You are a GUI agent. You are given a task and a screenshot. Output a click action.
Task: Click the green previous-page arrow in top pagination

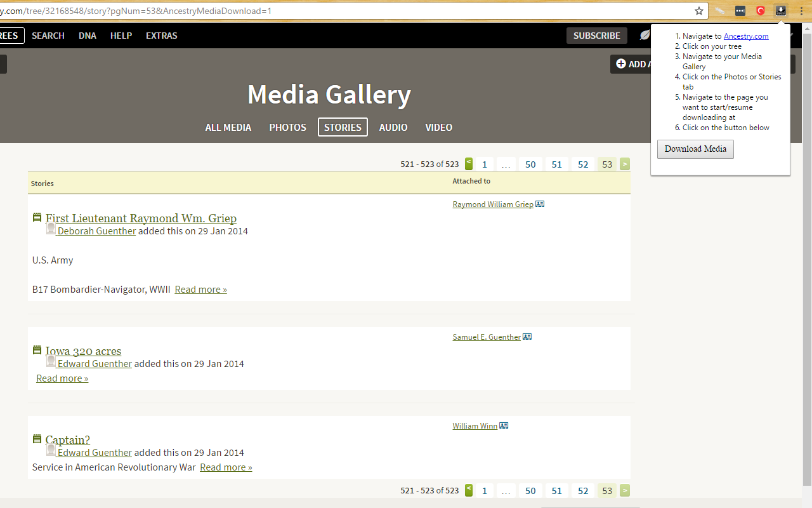point(468,164)
